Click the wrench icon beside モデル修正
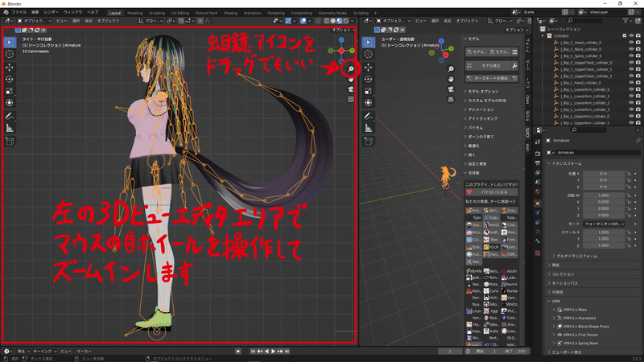The image size is (644, 362). 514,66
